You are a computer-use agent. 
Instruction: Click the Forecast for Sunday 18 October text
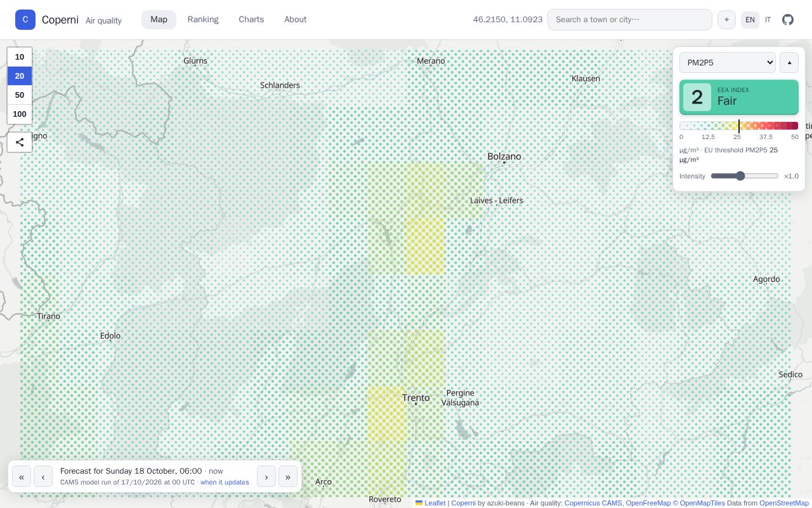click(131, 471)
